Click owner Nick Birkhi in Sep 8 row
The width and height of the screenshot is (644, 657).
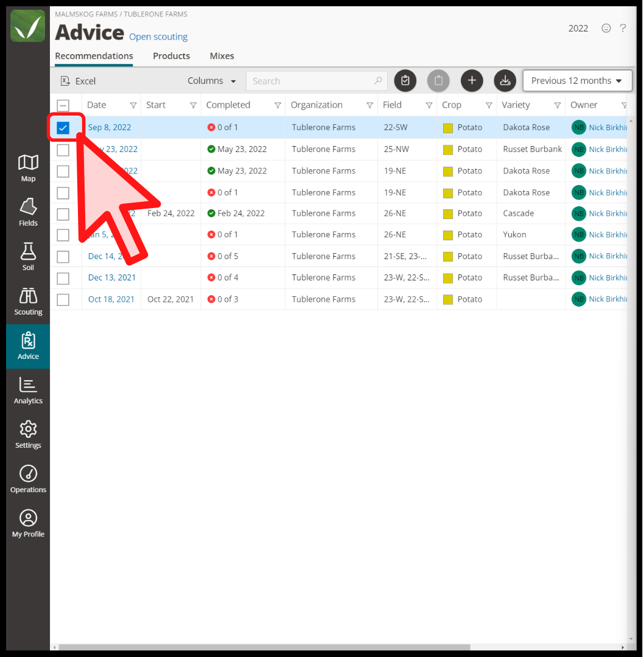607,127
